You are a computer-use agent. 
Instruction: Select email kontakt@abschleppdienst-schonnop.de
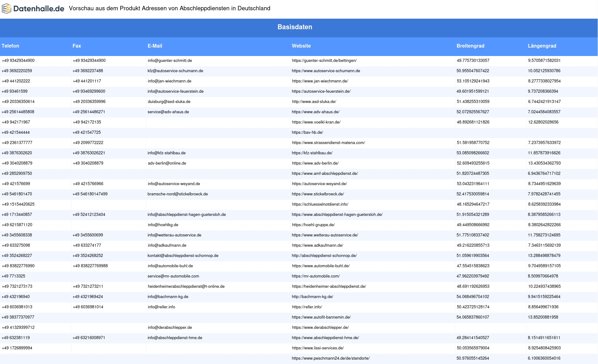coord(183,256)
